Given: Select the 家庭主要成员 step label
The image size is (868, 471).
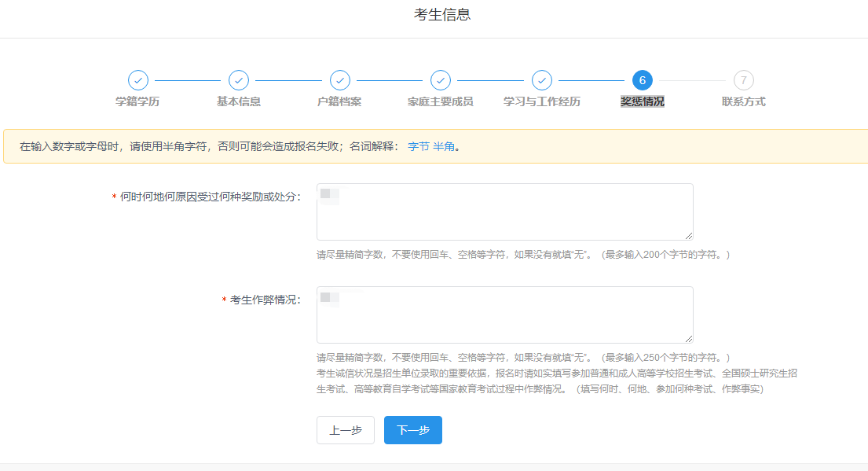Looking at the screenshot, I should [x=441, y=101].
